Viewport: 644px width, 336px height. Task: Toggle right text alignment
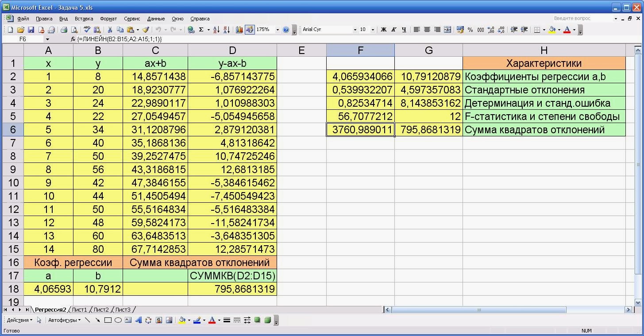click(437, 30)
